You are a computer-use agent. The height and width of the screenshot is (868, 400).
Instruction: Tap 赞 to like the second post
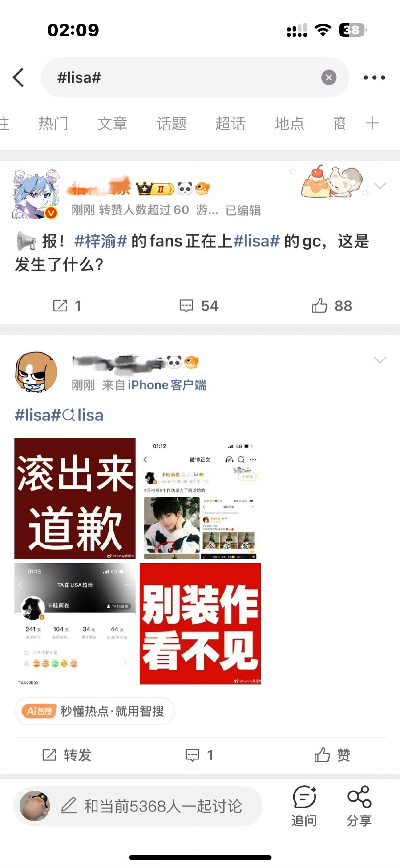tap(332, 755)
